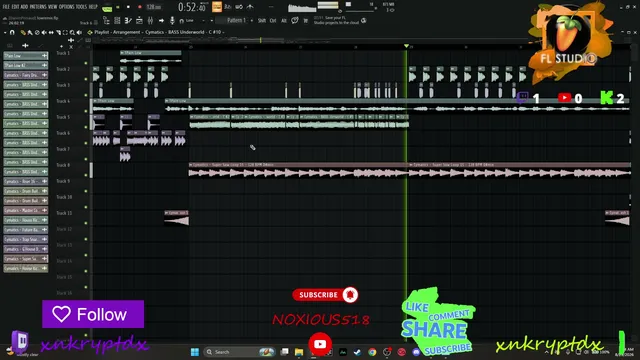
Task: Open the VIEW menu
Action: [53, 7]
